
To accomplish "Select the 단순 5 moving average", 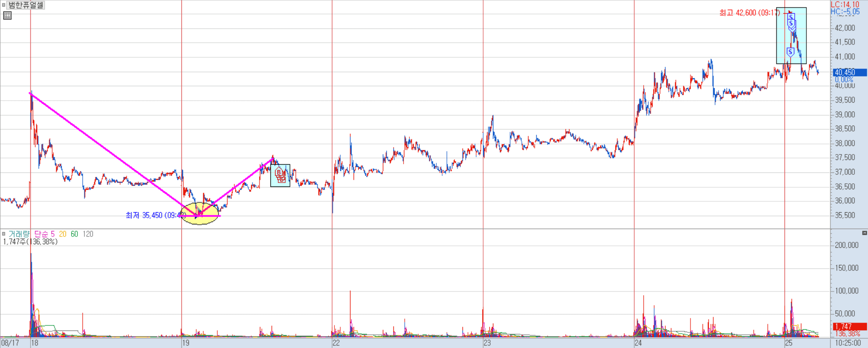I will [44, 234].
